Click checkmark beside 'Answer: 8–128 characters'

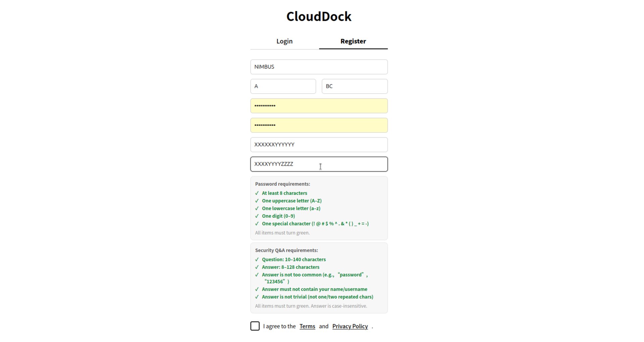pyautogui.click(x=257, y=267)
